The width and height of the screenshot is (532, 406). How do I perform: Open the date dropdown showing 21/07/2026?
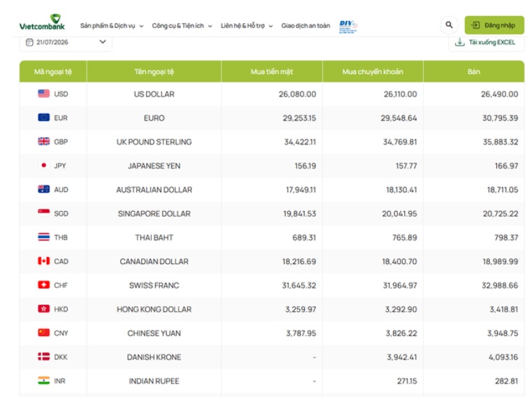click(66, 43)
